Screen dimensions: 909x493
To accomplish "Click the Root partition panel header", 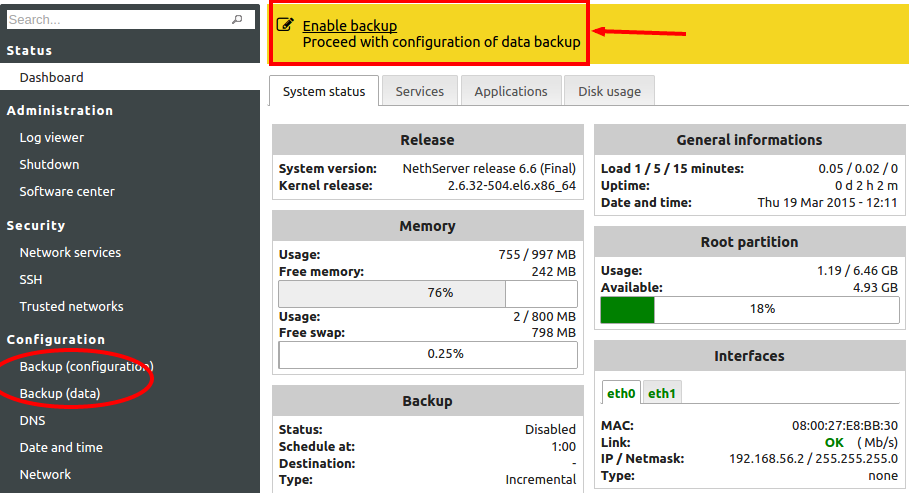I will pos(750,242).
